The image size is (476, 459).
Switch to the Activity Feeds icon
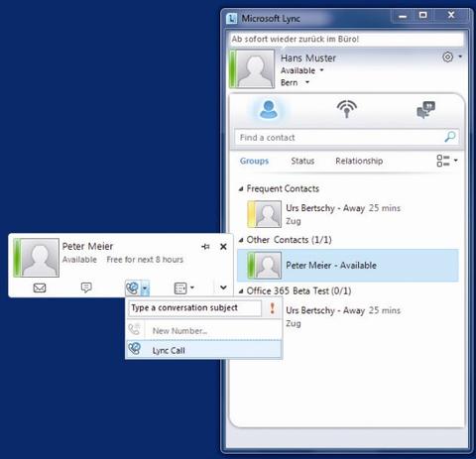(346, 109)
